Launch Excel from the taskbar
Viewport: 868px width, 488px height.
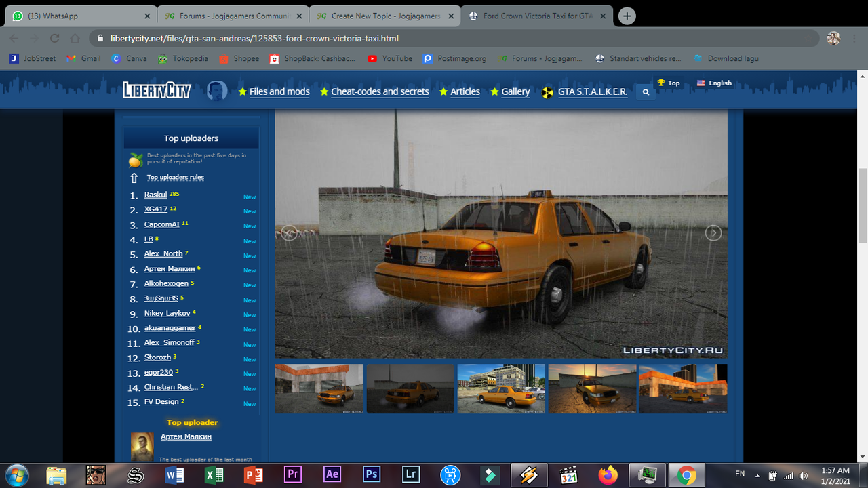point(214,475)
